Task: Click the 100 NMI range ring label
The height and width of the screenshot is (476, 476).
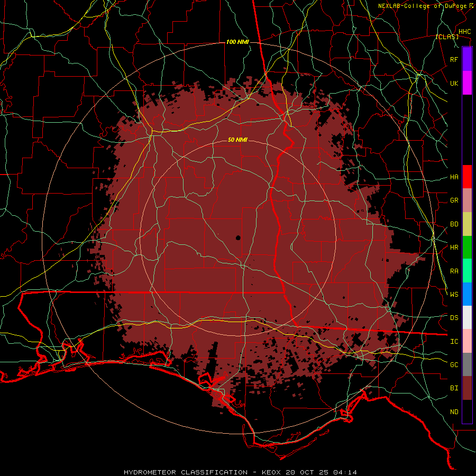Action: pyautogui.click(x=237, y=42)
